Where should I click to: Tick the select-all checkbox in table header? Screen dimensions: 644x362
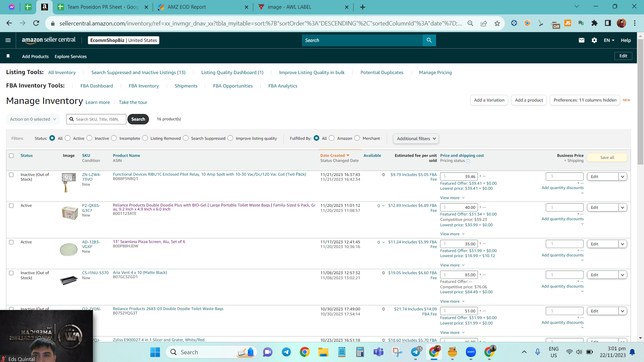pyautogui.click(x=11, y=156)
